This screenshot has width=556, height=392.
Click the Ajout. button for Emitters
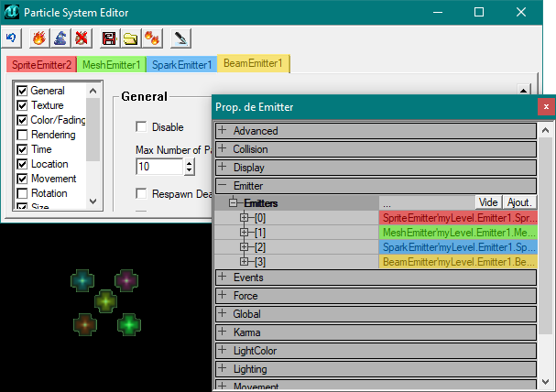(x=519, y=202)
